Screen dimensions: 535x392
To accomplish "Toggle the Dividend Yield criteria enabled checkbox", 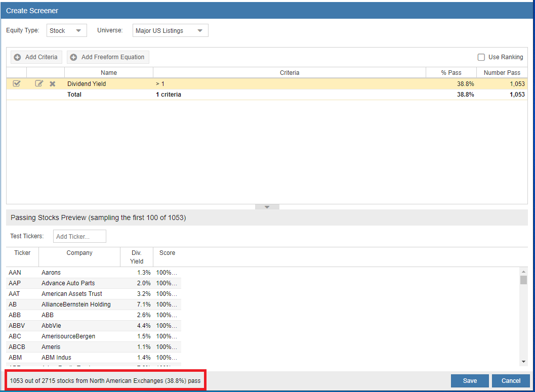I will [16, 83].
